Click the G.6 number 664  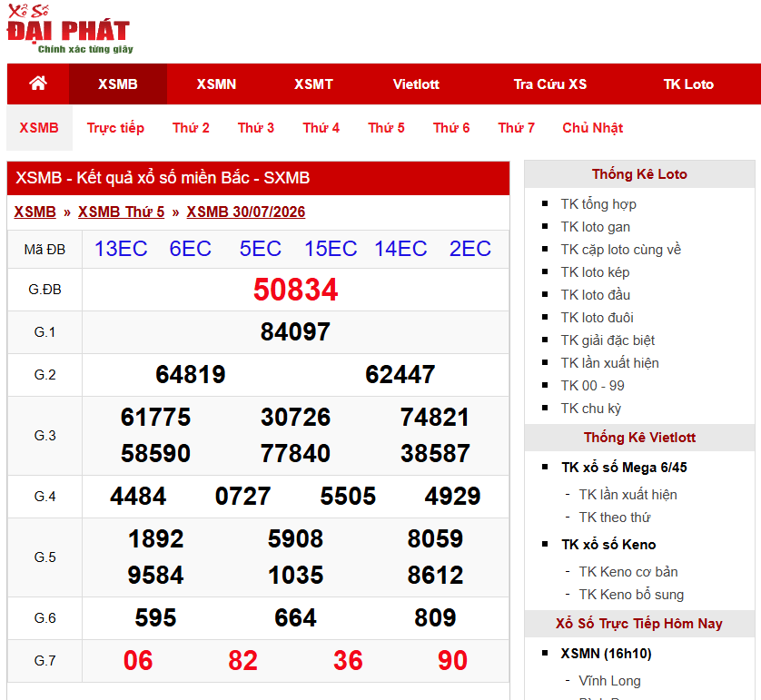[x=295, y=618]
